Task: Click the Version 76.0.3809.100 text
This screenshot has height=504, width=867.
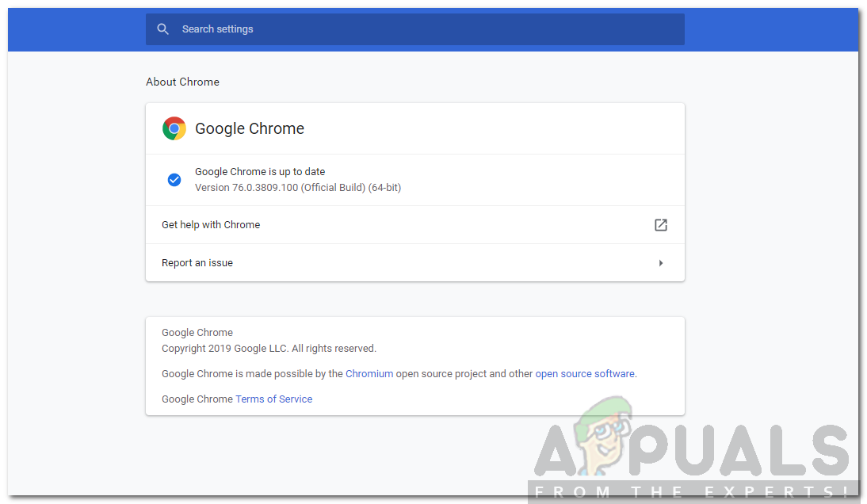Action: (x=298, y=187)
